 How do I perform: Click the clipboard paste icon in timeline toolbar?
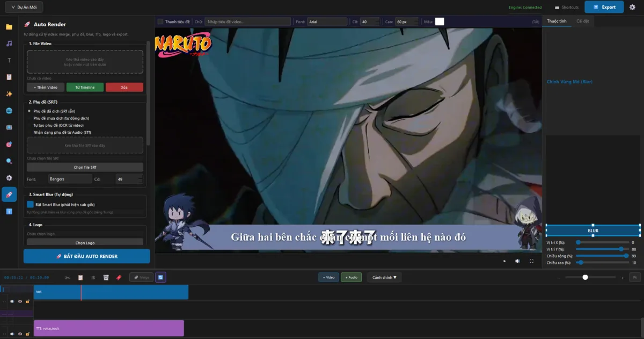(x=80, y=277)
